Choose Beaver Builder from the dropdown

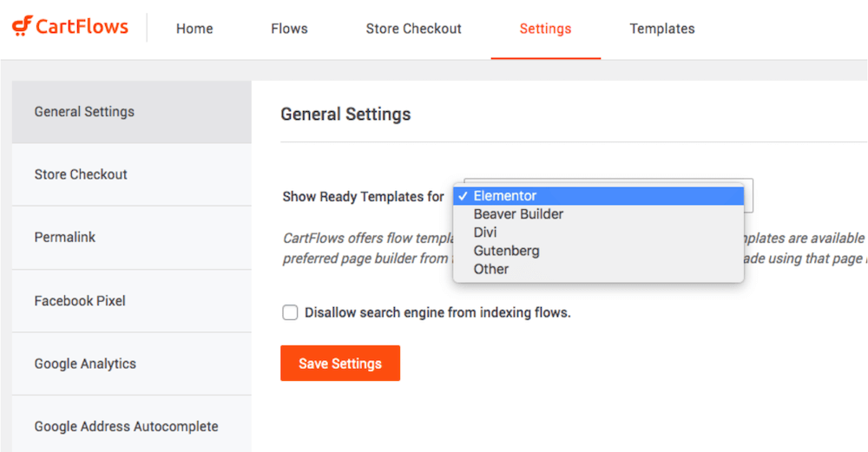[598, 214]
